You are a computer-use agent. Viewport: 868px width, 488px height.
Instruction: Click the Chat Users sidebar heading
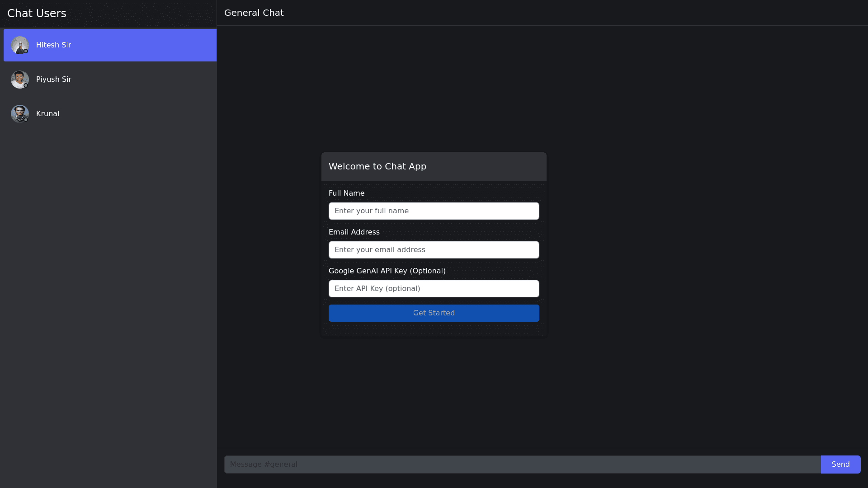(x=37, y=14)
